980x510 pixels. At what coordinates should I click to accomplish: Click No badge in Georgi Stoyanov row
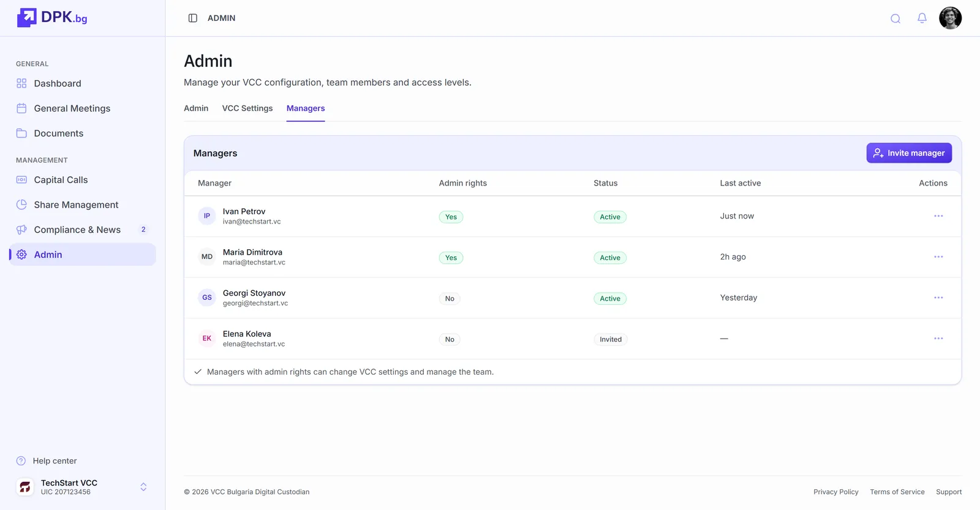click(x=450, y=299)
